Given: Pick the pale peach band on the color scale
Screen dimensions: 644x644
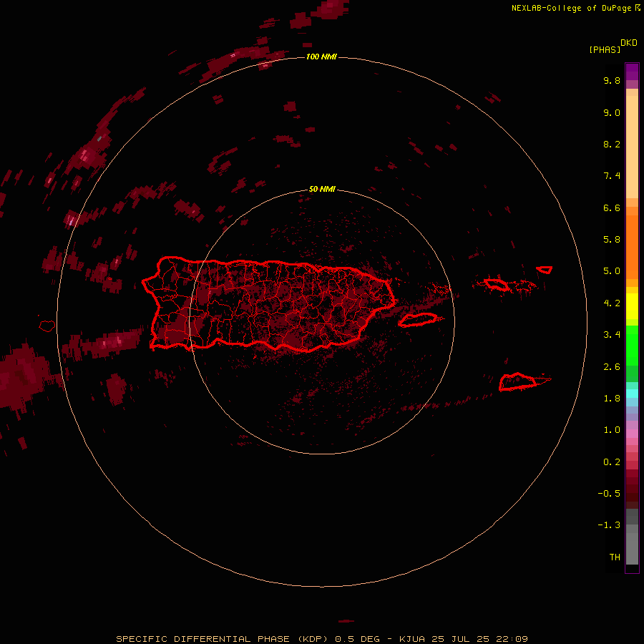Looking at the screenshot, I should point(632,147).
